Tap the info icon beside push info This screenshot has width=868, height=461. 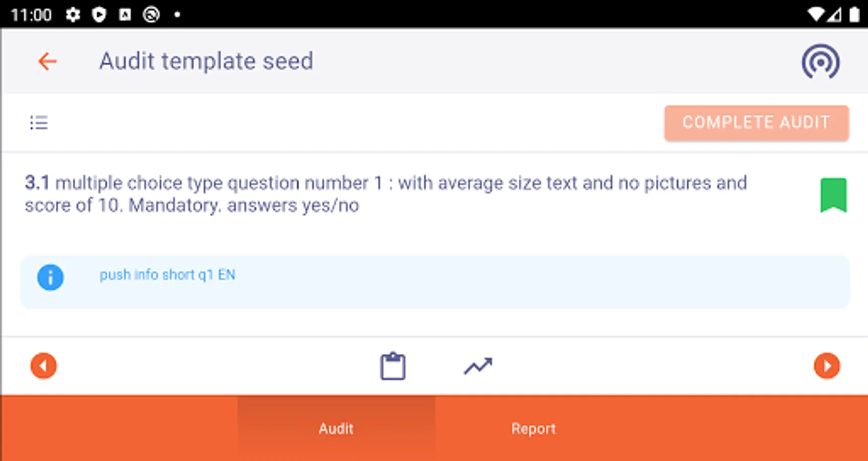coord(50,277)
